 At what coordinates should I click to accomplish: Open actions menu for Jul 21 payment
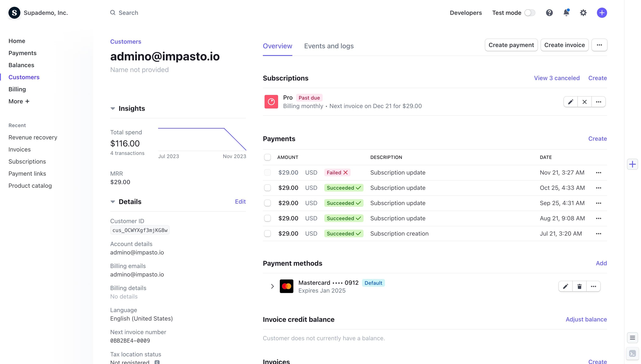click(x=598, y=233)
